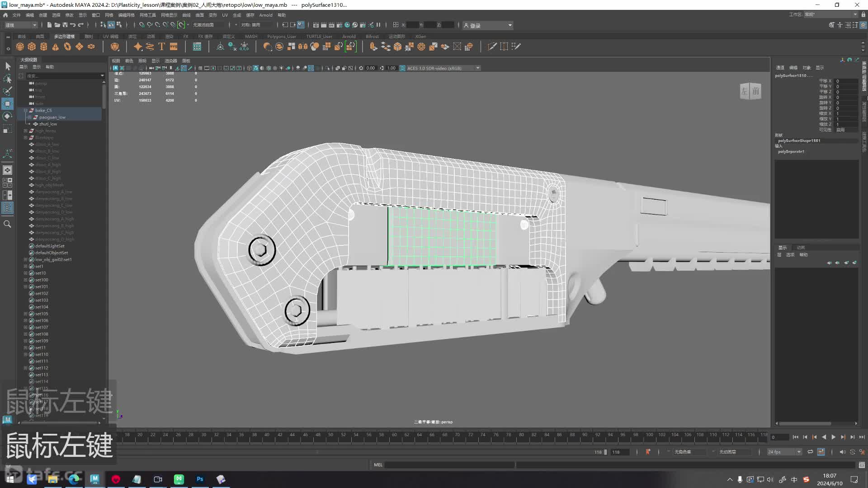Create a polygon plane from the shelf
Image resolution: width=868 pixels, height=488 pixels.
pyautogui.click(x=79, y=47)
